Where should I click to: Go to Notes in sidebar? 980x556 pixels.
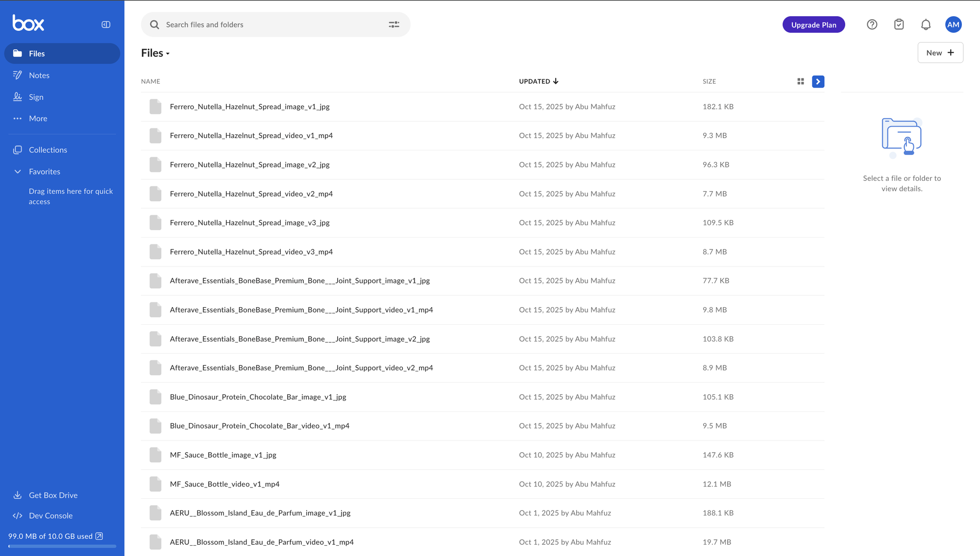click(39, 75)
